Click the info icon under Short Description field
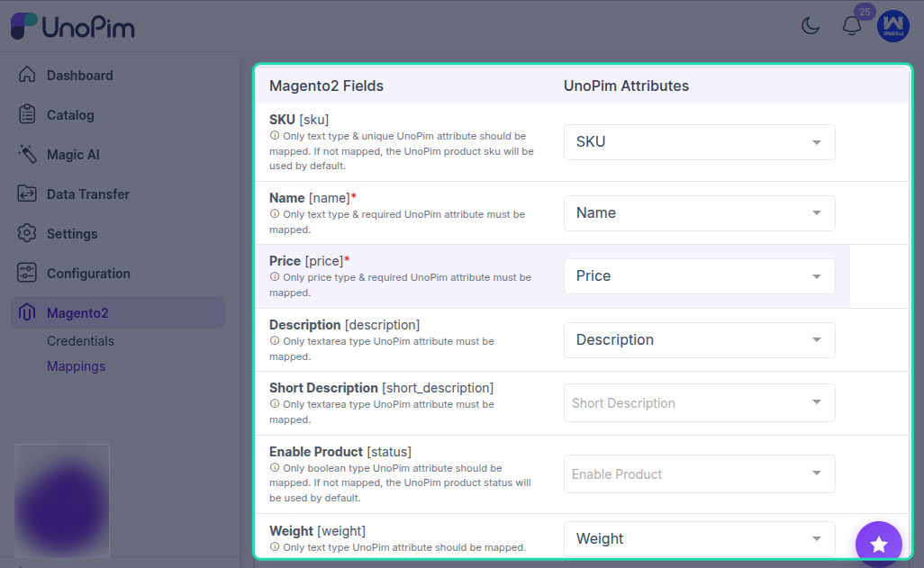Viewport: 924px width, 568px height. (275, 403)
